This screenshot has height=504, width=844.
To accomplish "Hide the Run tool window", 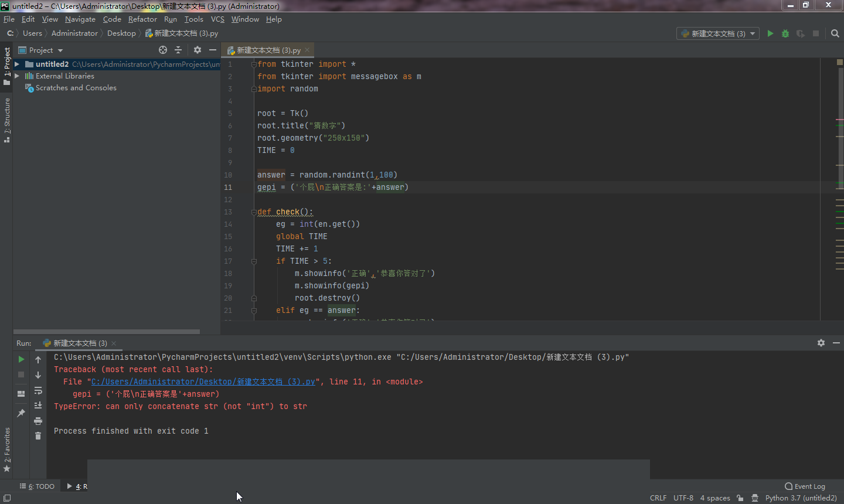I will pyautogui.click(x=836, y=343).
